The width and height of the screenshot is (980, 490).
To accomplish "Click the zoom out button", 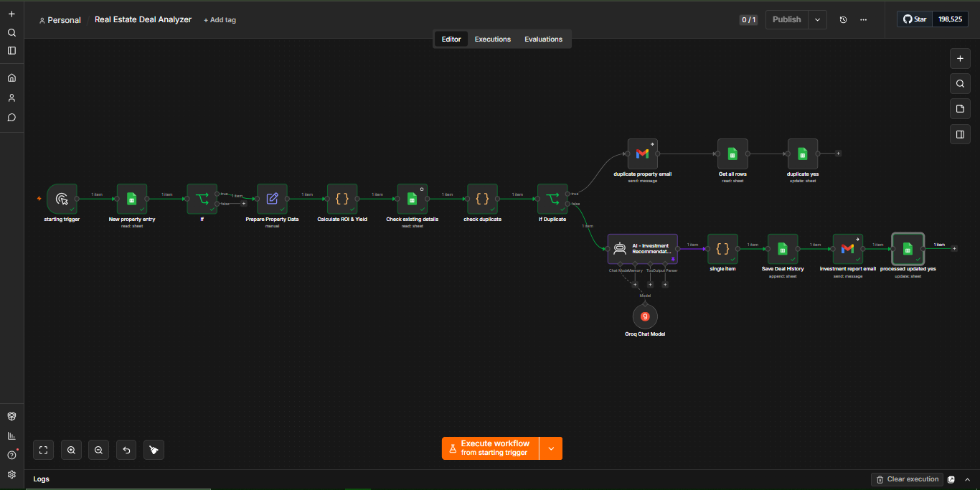I will [98, 450].
